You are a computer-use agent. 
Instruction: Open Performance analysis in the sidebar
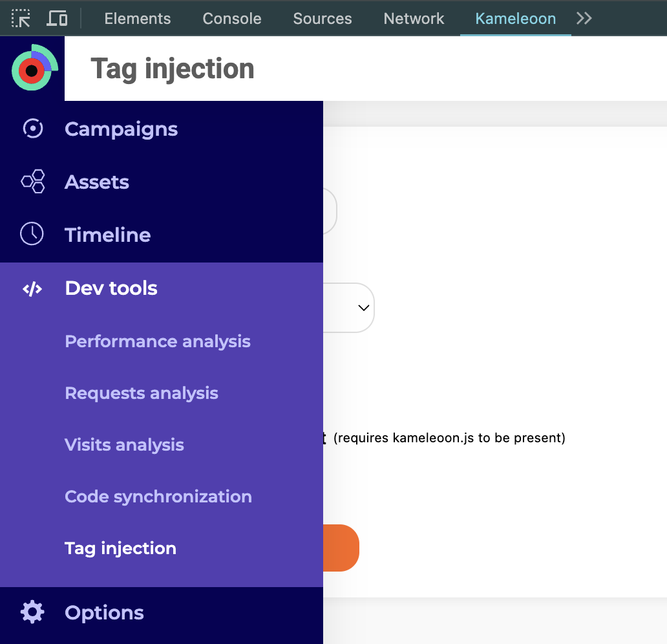158,341
